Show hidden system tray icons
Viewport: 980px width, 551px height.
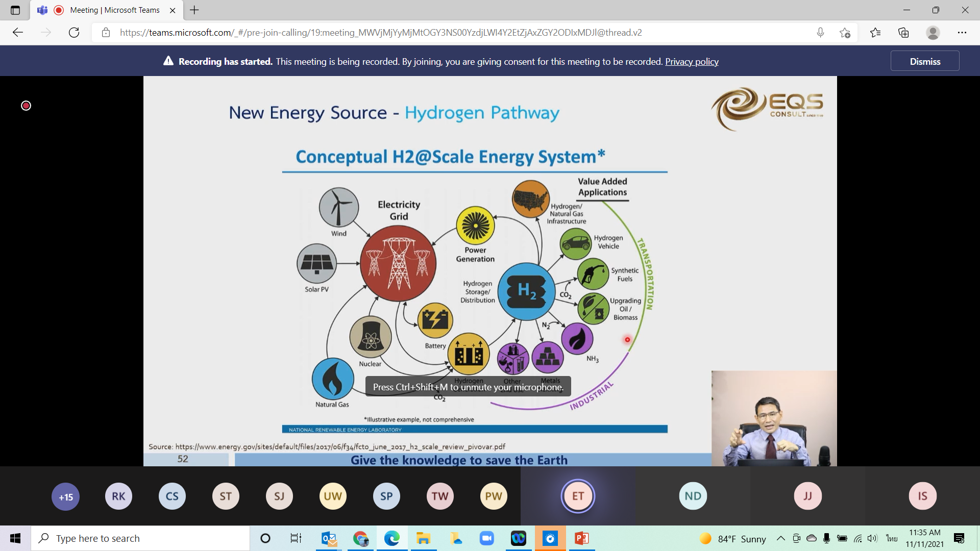(x=781, y=538)
